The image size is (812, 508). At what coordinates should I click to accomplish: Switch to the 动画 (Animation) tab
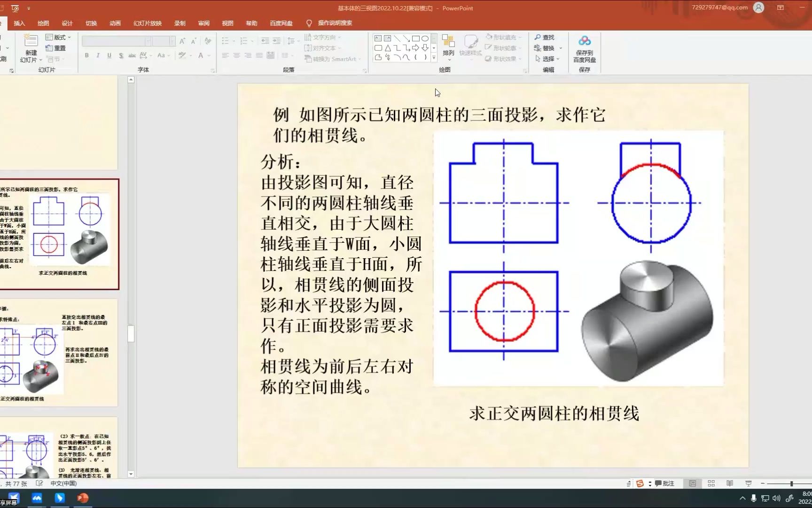coord(115,23)
